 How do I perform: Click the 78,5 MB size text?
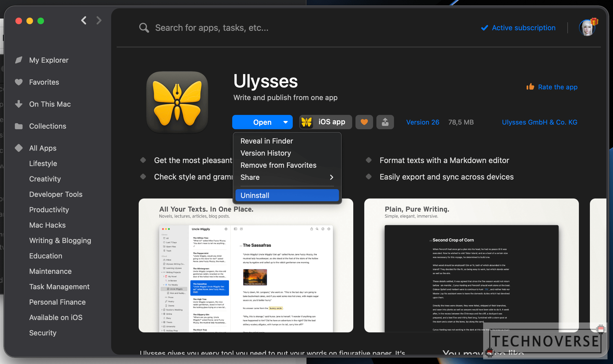461,122
